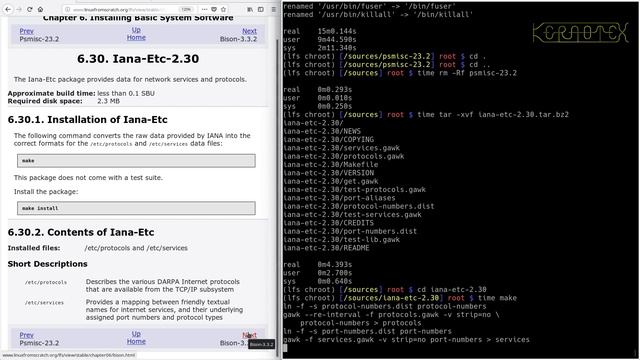Image resolution: width=640 pixels, height=360 pixels.
Task: Click the 'make install' command code box
Action: [136, 208]
